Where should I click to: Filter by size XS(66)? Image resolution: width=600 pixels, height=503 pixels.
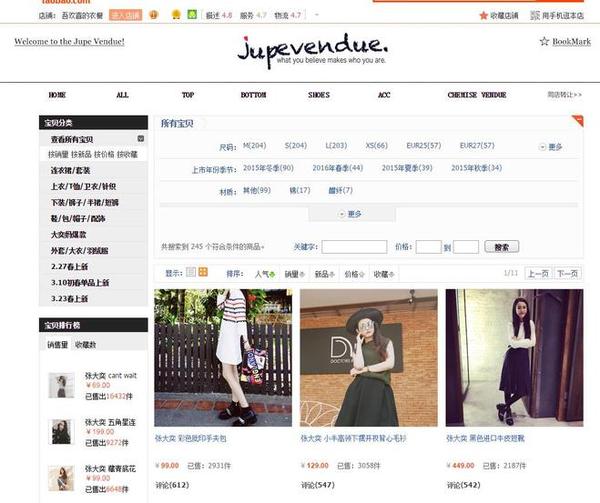[377, 145]
